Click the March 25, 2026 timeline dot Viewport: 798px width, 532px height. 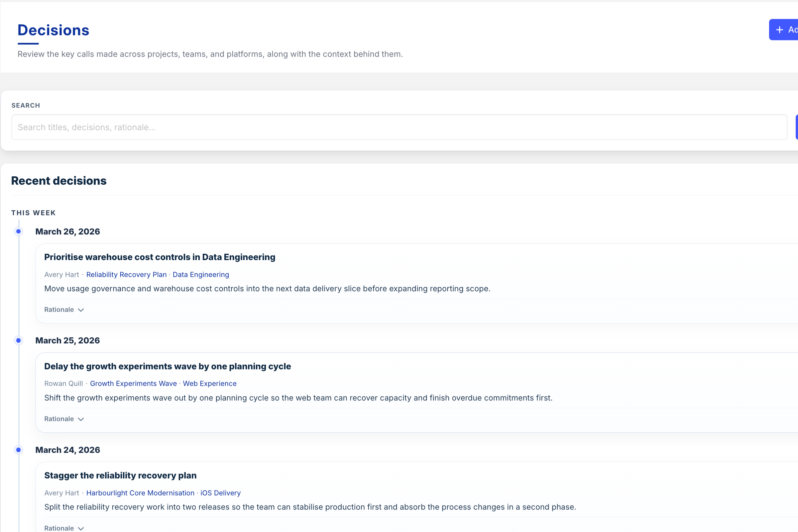click(x=19, y=340)
